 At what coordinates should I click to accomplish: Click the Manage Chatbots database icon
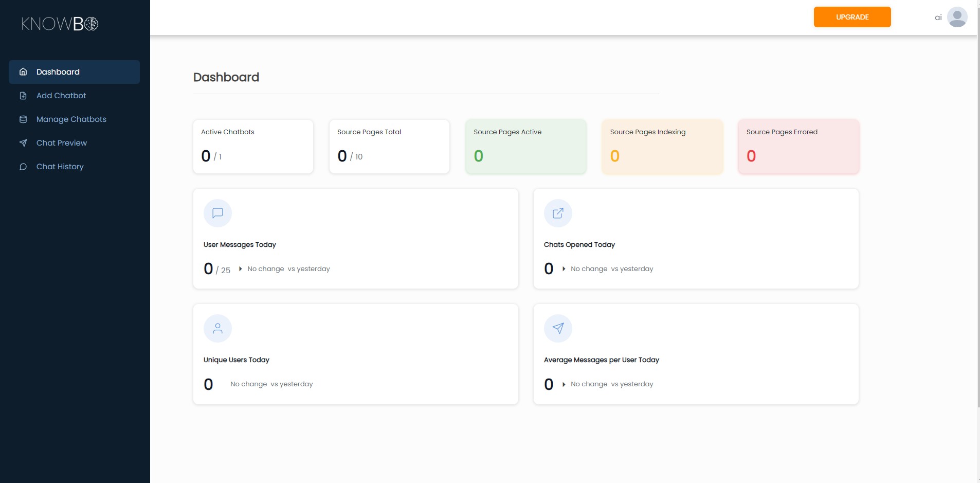click(x=23, y=119)
